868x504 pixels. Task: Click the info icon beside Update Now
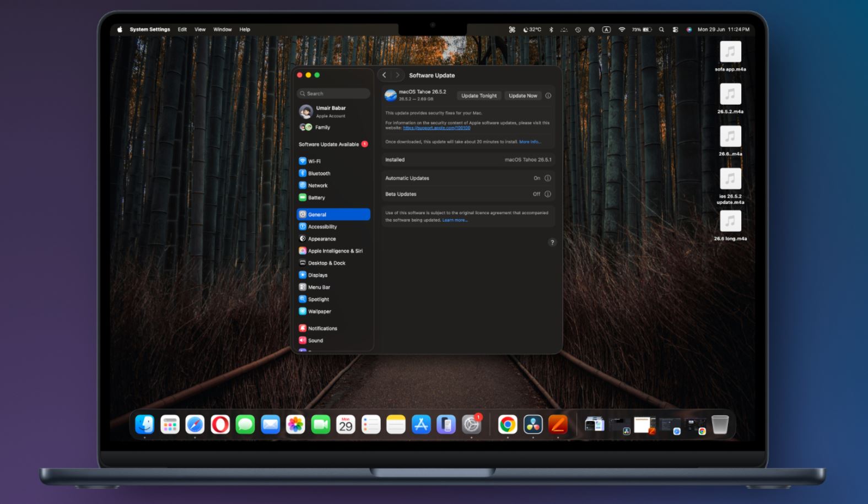point(548,95)
